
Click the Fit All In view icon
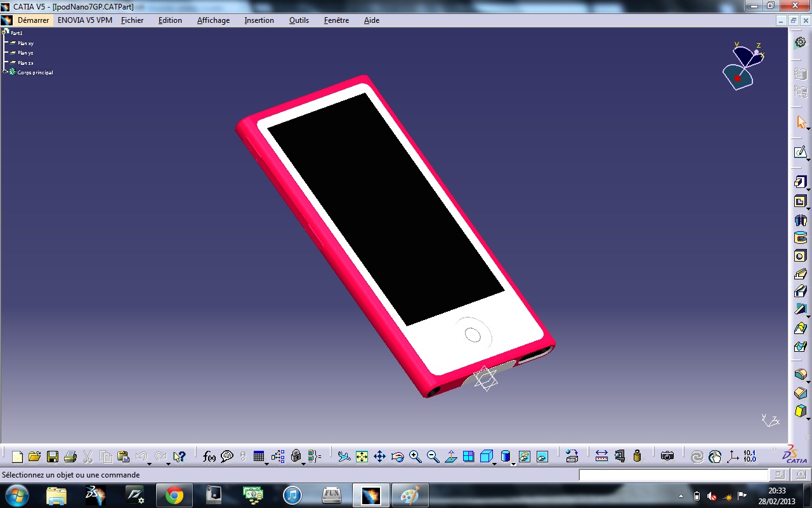coord(362,456)
